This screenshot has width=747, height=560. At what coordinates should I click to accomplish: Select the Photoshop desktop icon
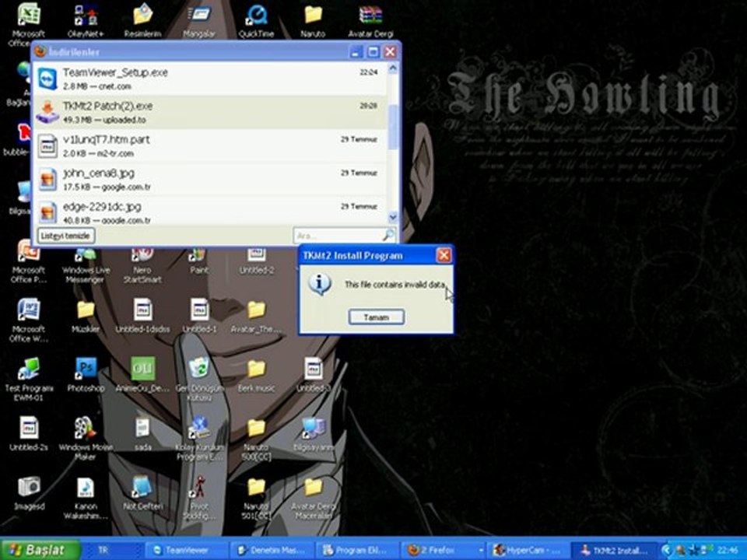click(x=86, y=375)
